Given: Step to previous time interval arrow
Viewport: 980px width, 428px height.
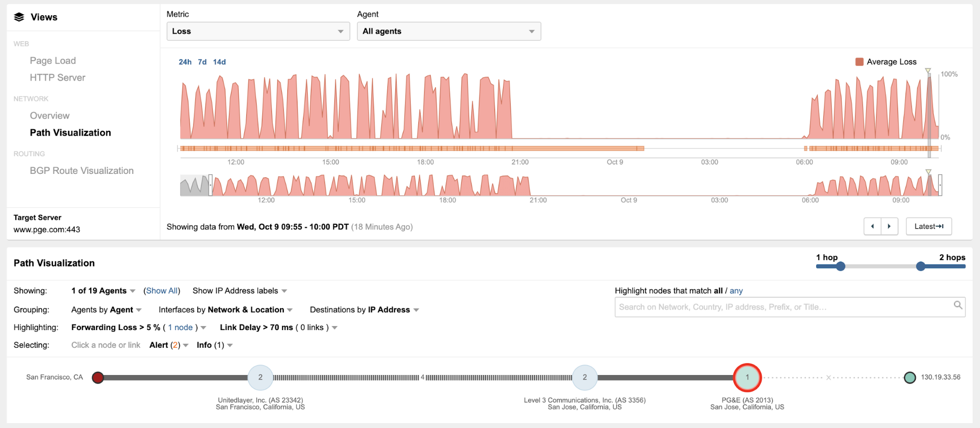Looking at the screenshot, I should coord(872,226).
